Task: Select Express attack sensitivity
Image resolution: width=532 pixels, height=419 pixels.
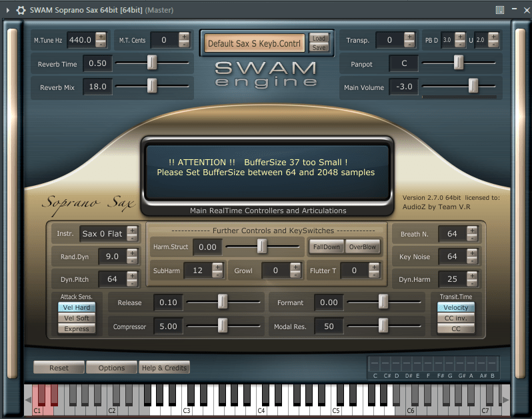Action: tap(77, 328)
